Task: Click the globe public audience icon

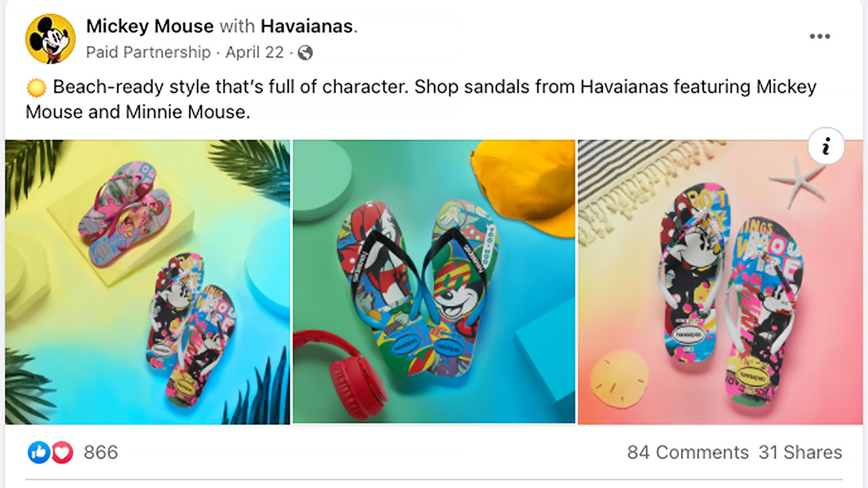Action: (x=305, y=52)
